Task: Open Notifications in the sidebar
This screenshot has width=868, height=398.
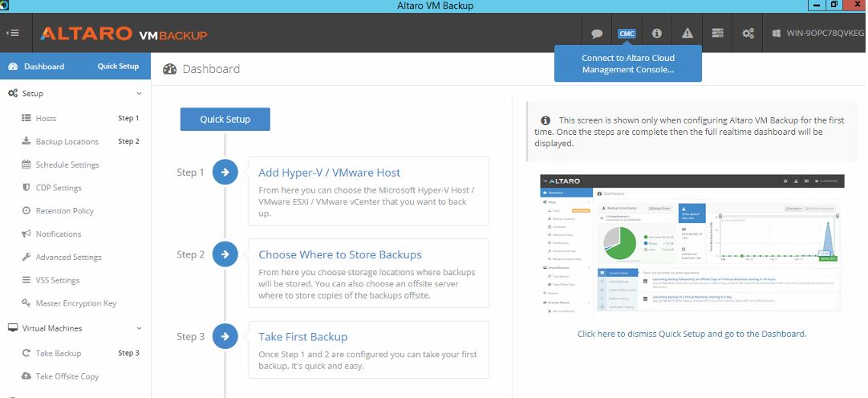Action: coord(59,234)
